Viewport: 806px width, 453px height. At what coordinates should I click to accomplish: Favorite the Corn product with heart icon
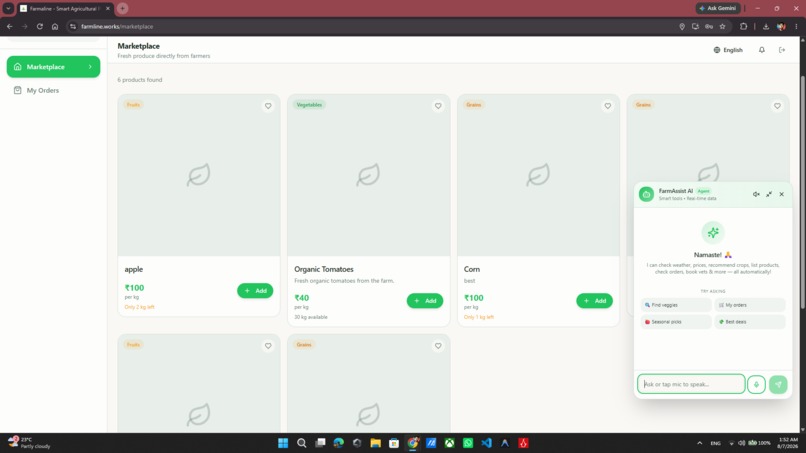pyautogui.click(x=608, y=106)
